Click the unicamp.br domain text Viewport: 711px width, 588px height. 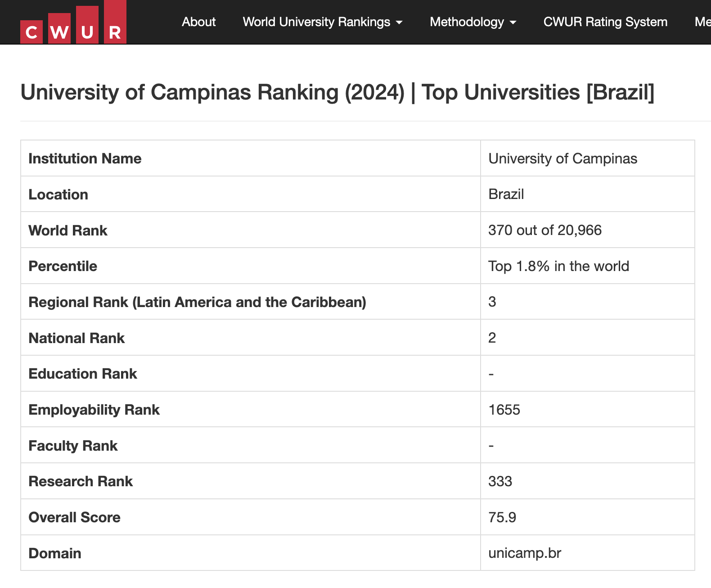(524, 553)
